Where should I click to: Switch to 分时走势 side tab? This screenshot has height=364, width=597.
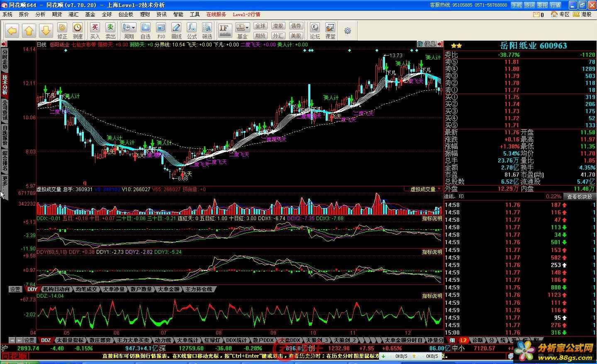pos(5,59)
